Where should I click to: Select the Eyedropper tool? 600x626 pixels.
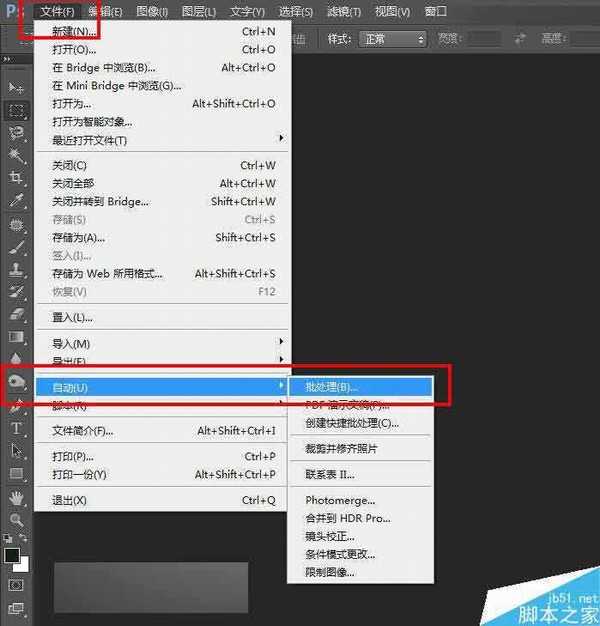(16, 201)
